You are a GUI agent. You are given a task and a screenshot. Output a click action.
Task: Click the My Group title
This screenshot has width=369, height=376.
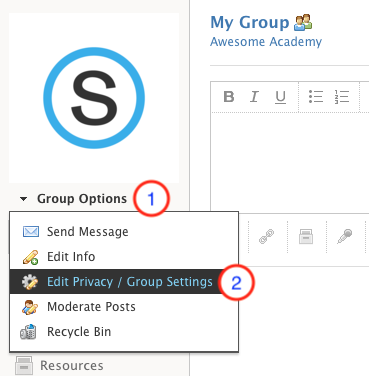250,23
